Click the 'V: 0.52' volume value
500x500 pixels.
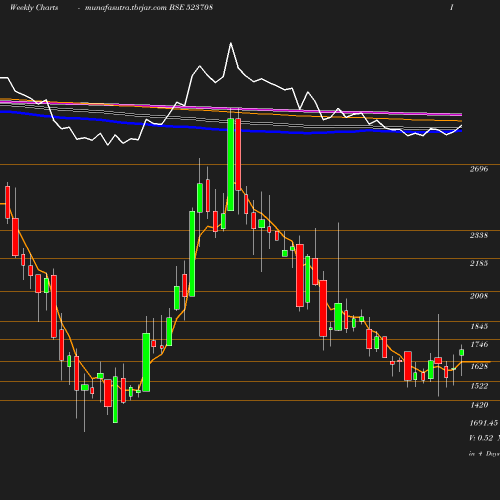pos(481,438)
